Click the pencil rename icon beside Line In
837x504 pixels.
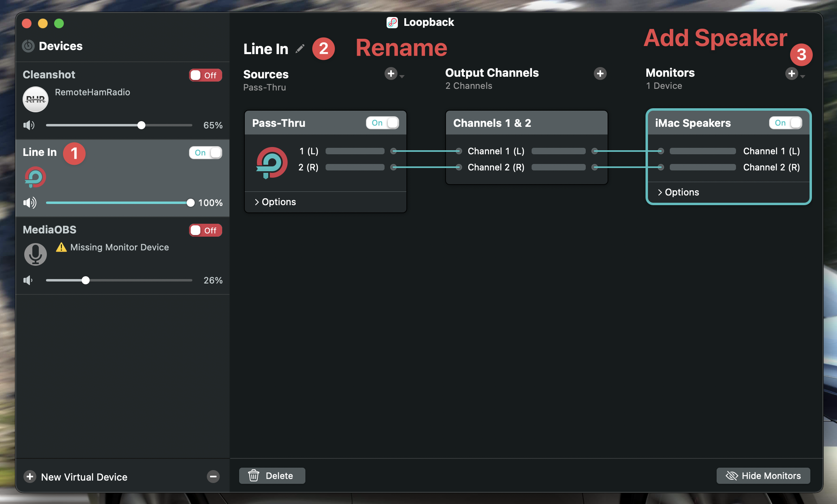coord(300,49)
